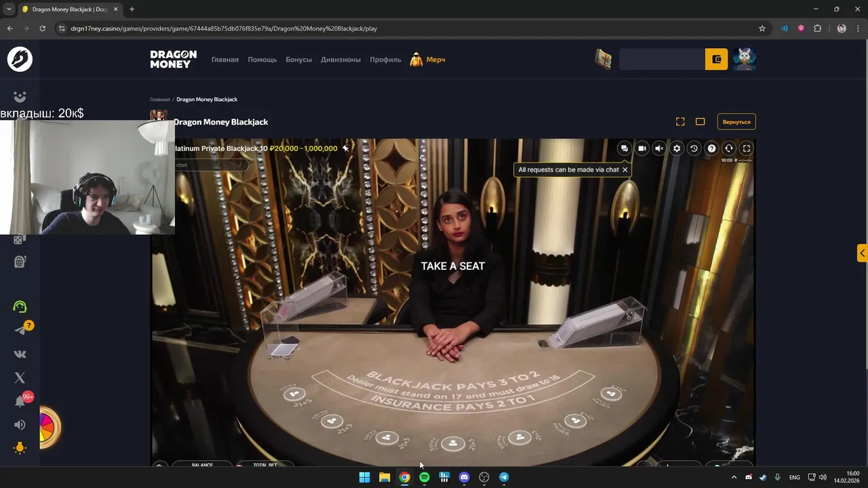Toggle the light theme bulb icon
Image resolution: width=868 pixels, height=488 pixels.
point(20,448)
